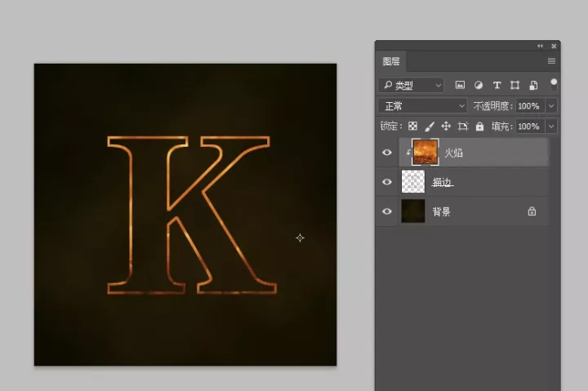Open the 类型 filter kind dropdown
This screenshot has width=588, height=391.
point(412,86)
